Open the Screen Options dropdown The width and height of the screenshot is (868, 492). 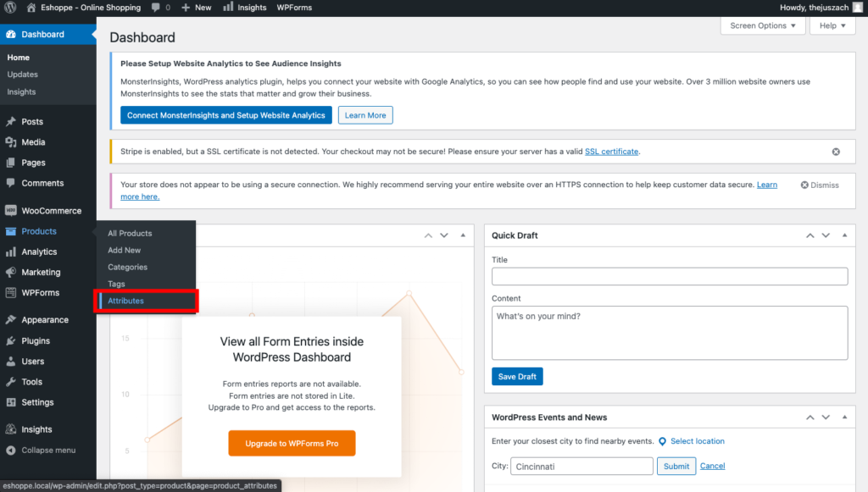click(x=763, y=25)
